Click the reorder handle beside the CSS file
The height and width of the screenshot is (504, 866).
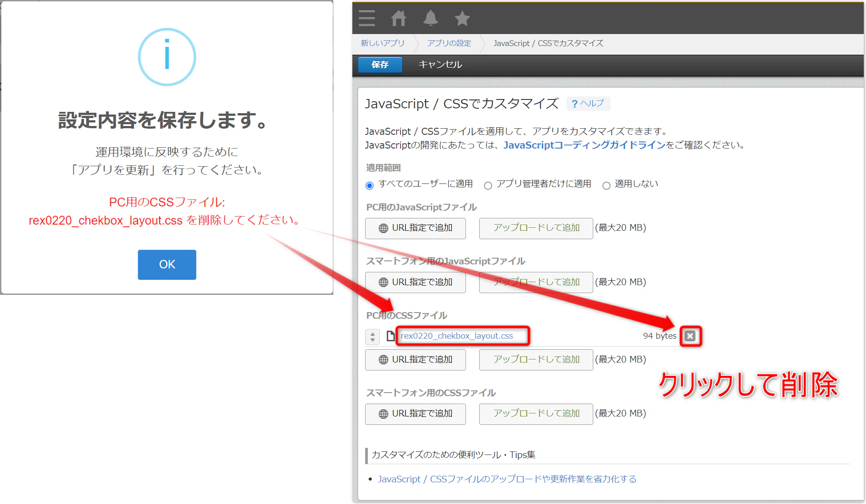coord(373,336)
